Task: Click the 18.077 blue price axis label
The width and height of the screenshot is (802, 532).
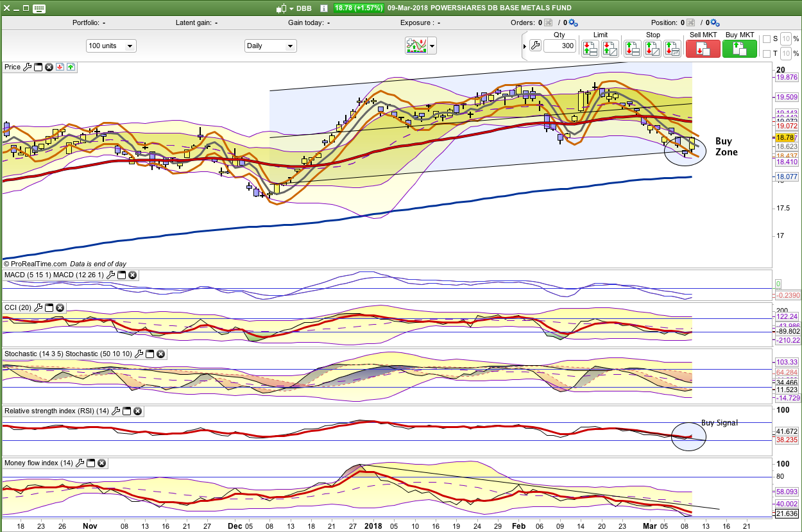Action: tap(787, 176)
